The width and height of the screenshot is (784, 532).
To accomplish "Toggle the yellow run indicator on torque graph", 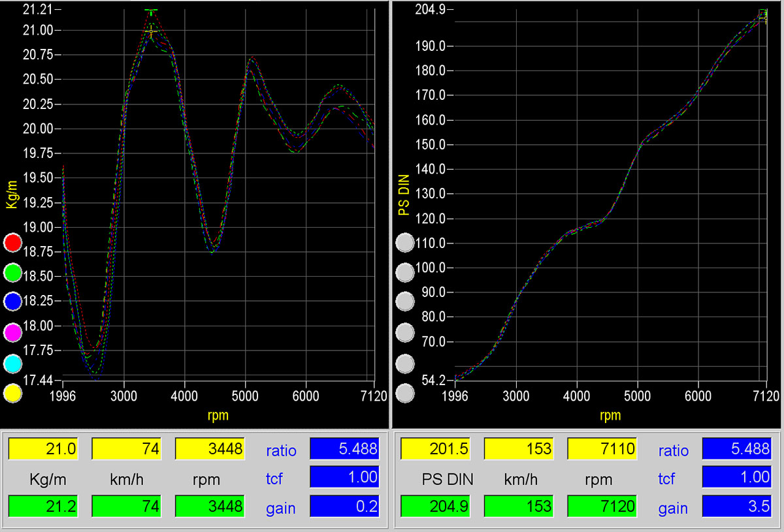I will click(x=13, y=394).
